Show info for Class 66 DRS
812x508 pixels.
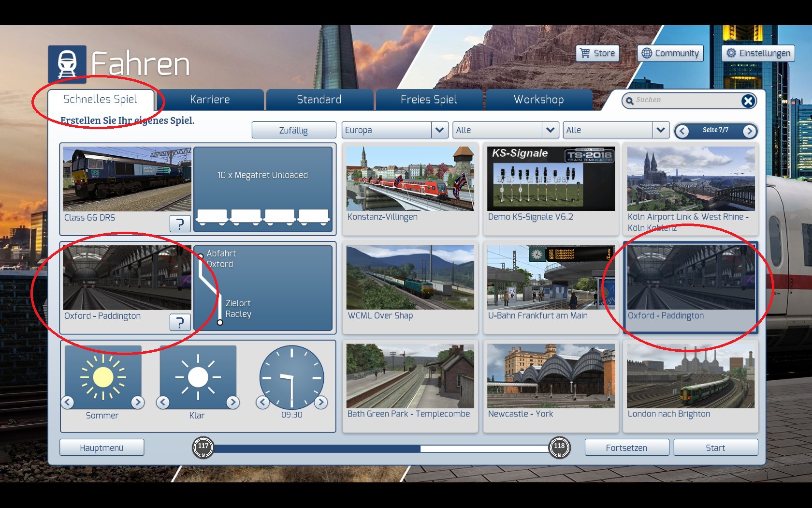[180, 224]
